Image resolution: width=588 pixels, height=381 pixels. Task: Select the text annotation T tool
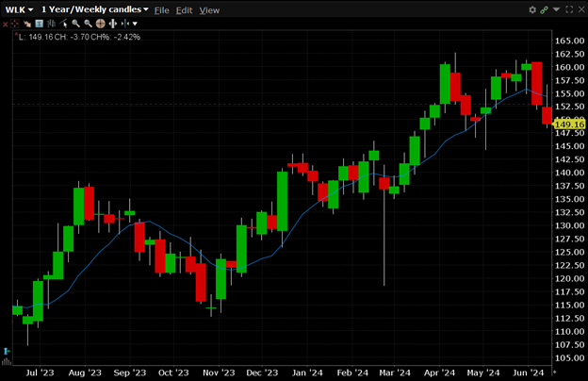(x=39, y=24)
